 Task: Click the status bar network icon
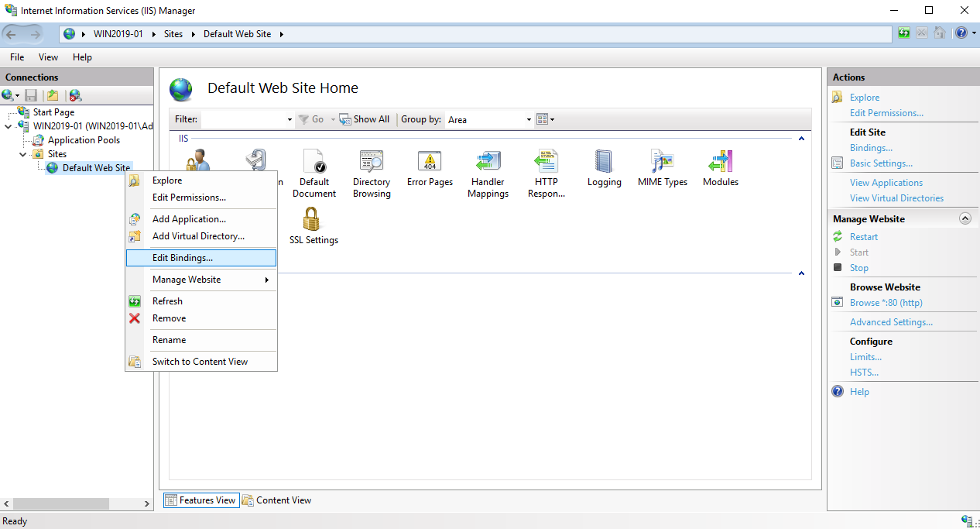[x=967, y=521]
